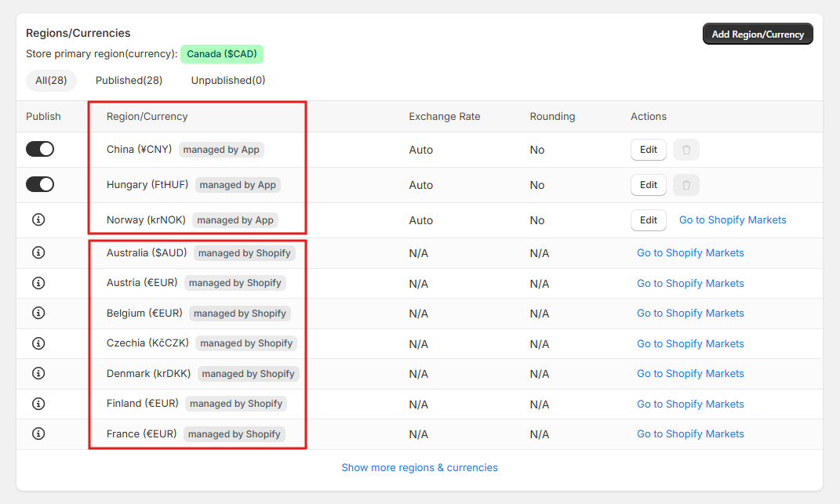Click the info icon in Australia row
This screenshot has width=840, height=504.
click(38, 253)
